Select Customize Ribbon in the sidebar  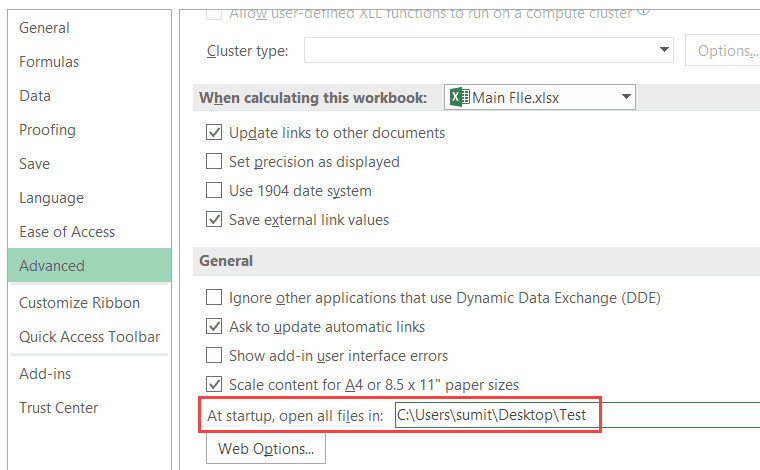tap(79, 303)
